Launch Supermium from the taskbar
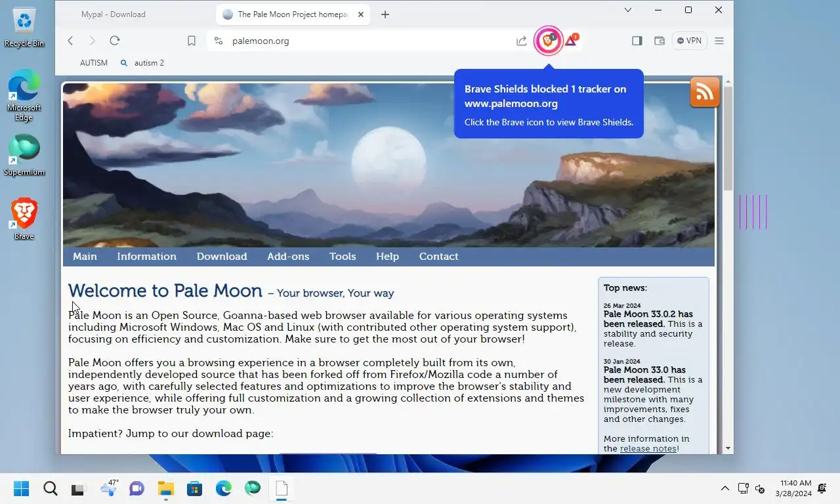Viewport: 840px width, 504px height. [253, 488]
